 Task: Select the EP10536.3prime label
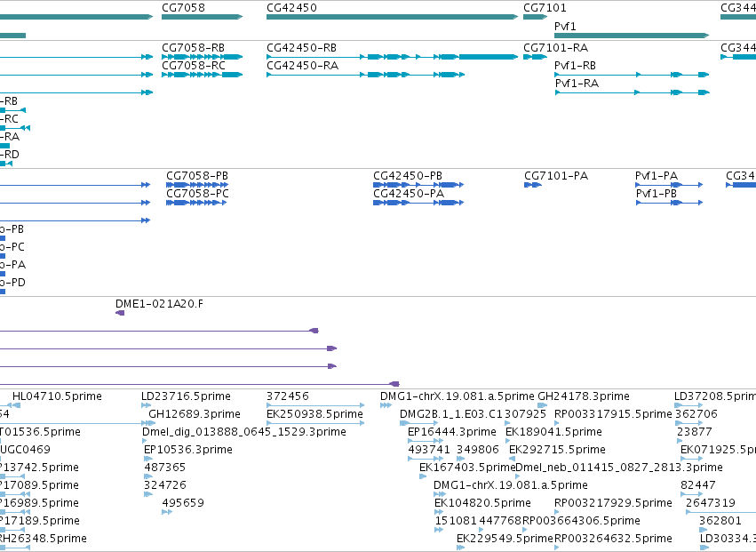188,450
